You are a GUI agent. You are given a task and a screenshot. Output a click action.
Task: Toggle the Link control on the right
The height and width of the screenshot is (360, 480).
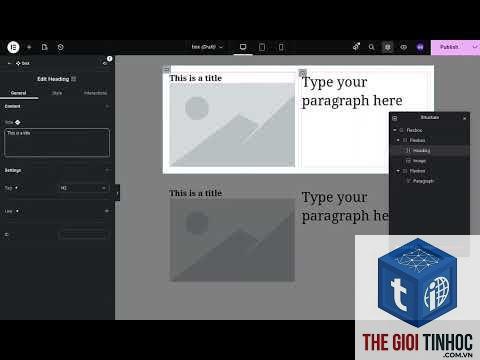click(x=107, y=211)
